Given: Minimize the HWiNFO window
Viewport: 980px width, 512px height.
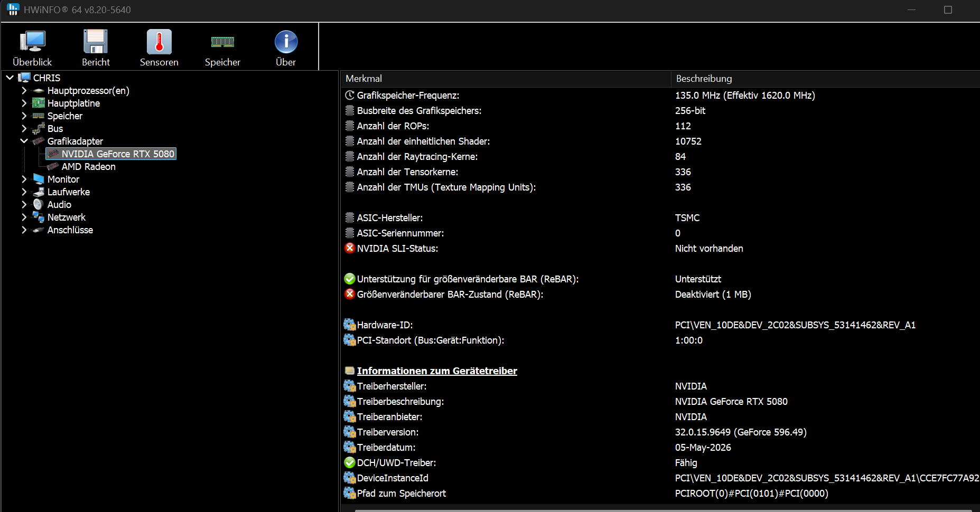Looking at the screenshot, I should click(x=911, y=10).
